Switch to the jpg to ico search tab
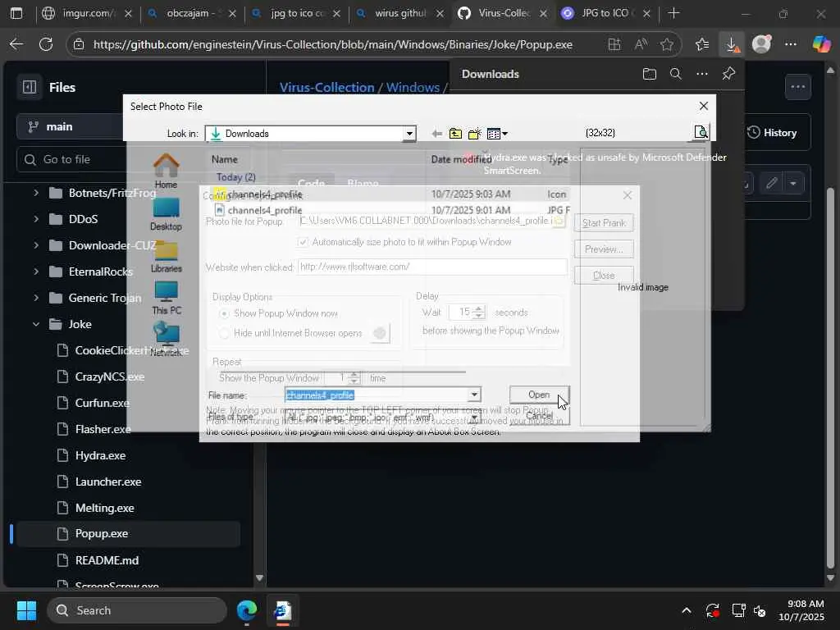The height and width of the screenshot is (630, 840). click(295, 13)
